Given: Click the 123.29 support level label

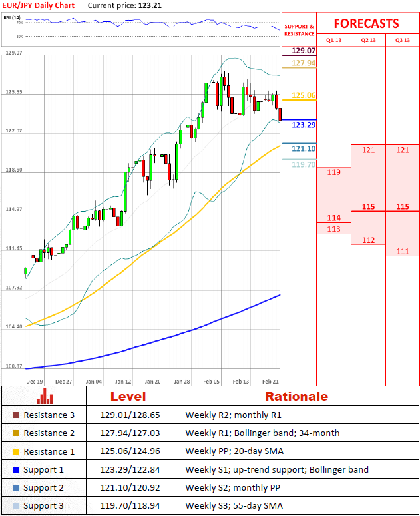Looking at the screenshot, I should point(304,125).
